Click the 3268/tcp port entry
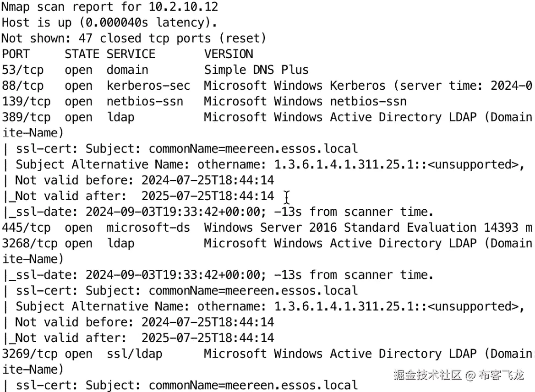Screen dimensions: 535x392 [x=30, y=243]
